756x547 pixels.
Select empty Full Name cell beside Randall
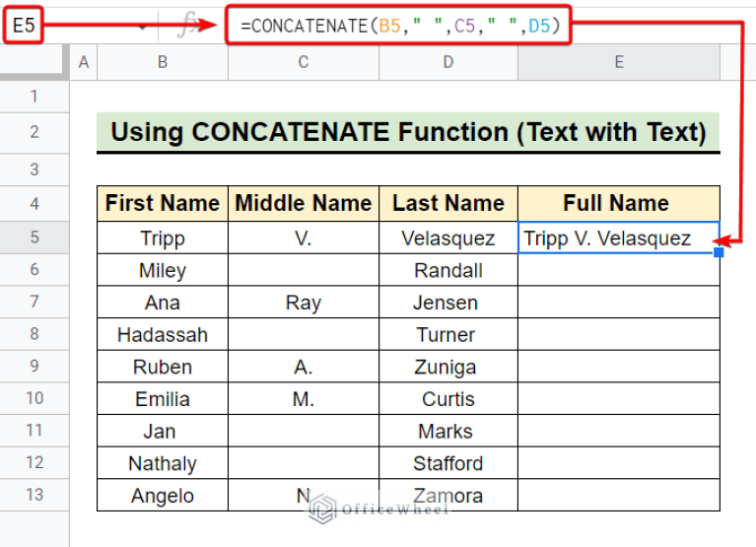click(619, 270)
